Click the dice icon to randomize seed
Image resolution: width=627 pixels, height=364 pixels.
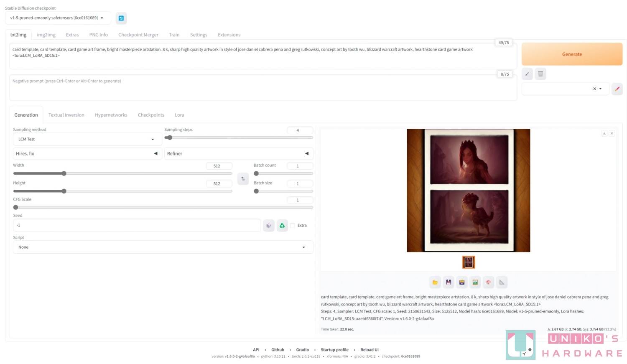coord(269,226)
